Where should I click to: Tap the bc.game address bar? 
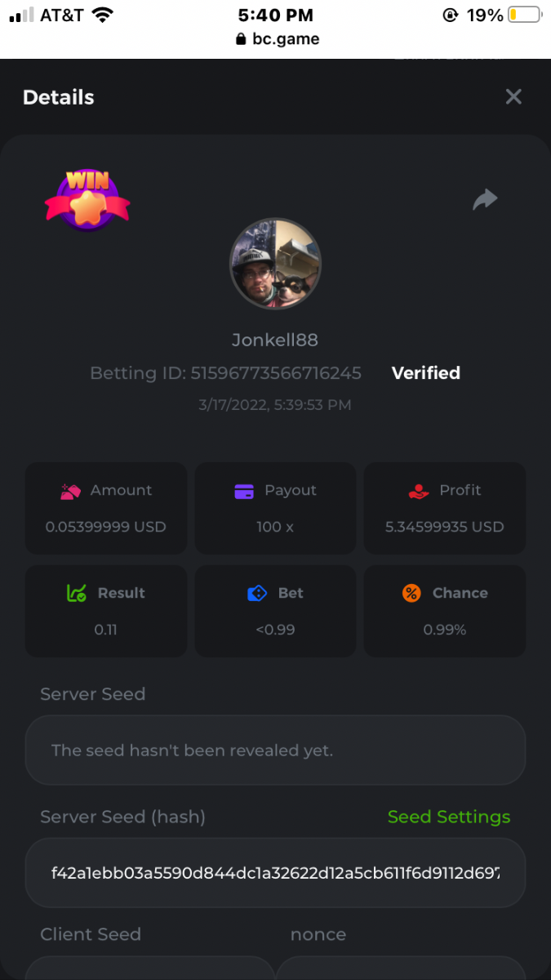tap(277, 38)
